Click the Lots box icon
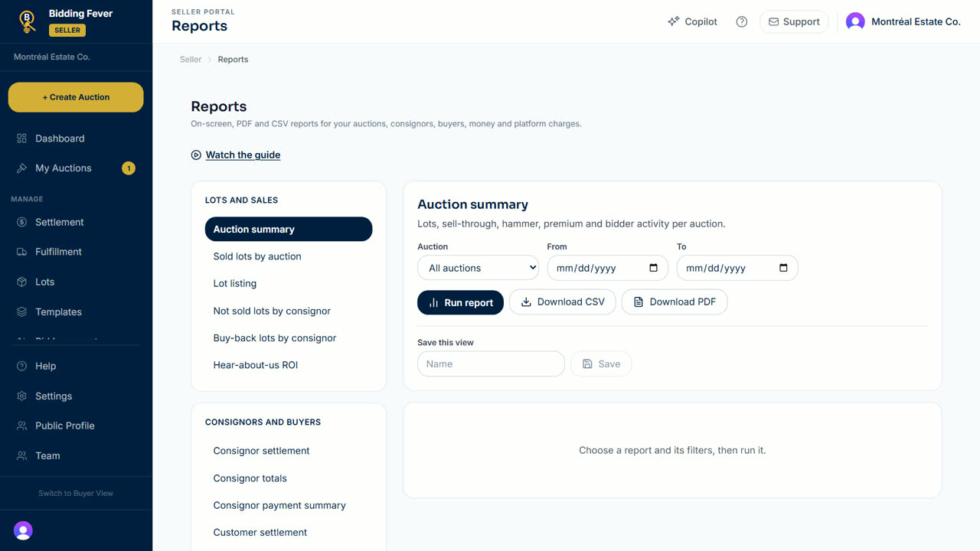 [21, 282]
